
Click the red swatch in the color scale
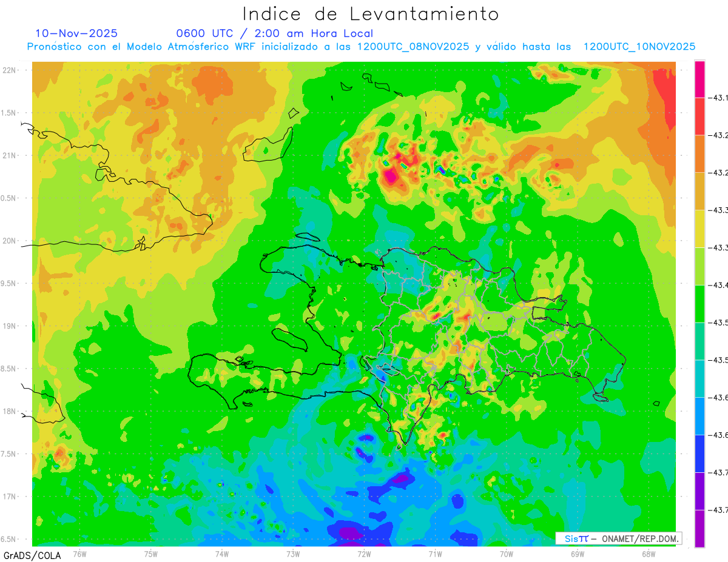coord(699,116)
